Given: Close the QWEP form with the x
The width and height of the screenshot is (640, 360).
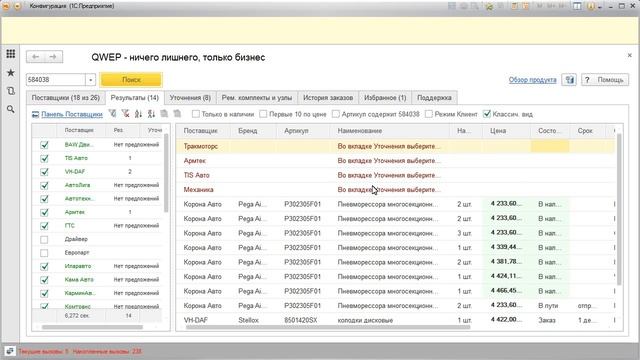Looking at the screenshot, I should [629, 55].
